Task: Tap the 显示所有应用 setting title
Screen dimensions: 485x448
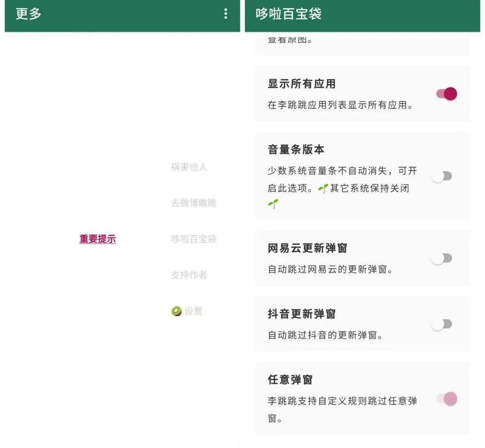Action: pyautogui.click(x=301, y=84)
